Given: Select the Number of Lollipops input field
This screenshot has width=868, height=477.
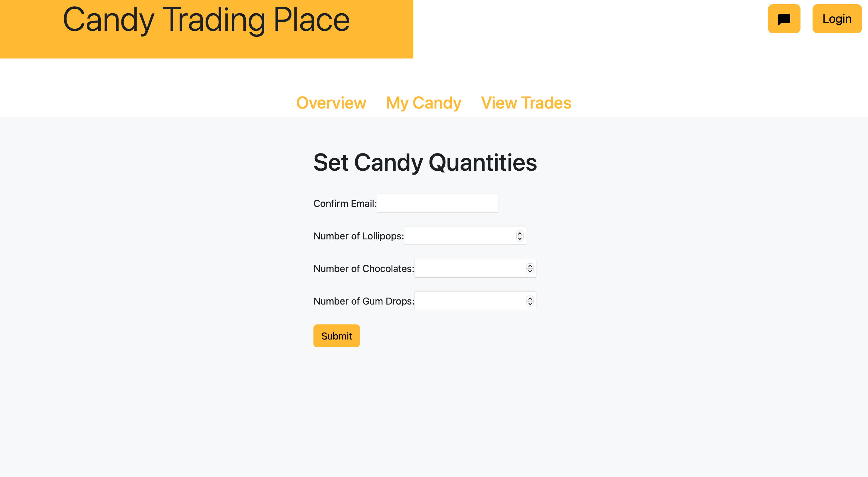Looking at the screenshot, I should point(458,235).
